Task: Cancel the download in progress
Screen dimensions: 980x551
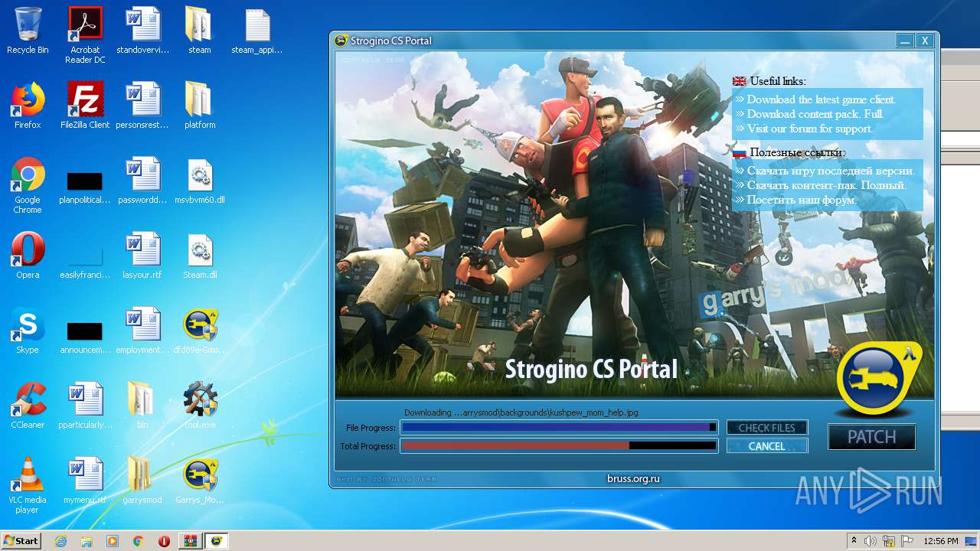Action: 767,446
